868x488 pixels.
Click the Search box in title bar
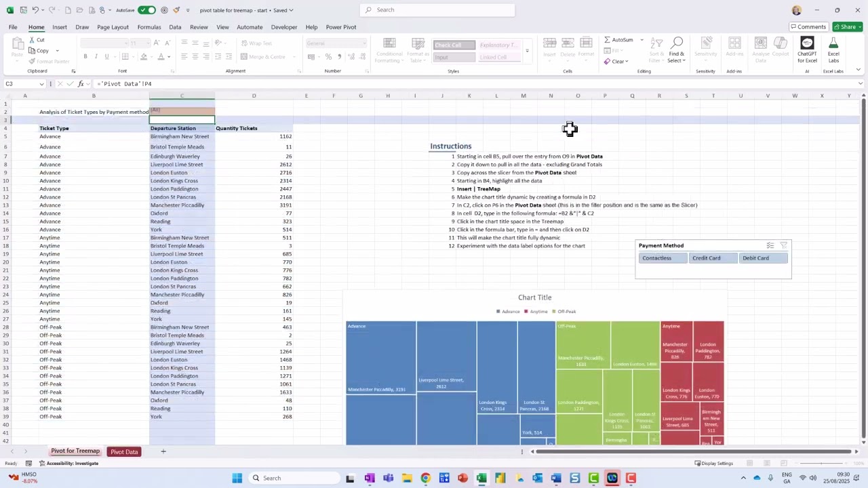tap(437, 10)
